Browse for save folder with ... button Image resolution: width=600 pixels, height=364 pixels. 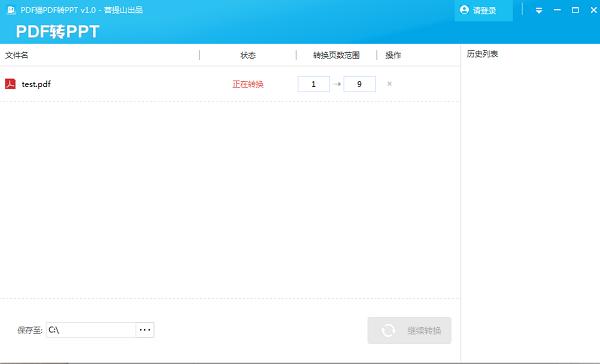click(x=145, y=330)
